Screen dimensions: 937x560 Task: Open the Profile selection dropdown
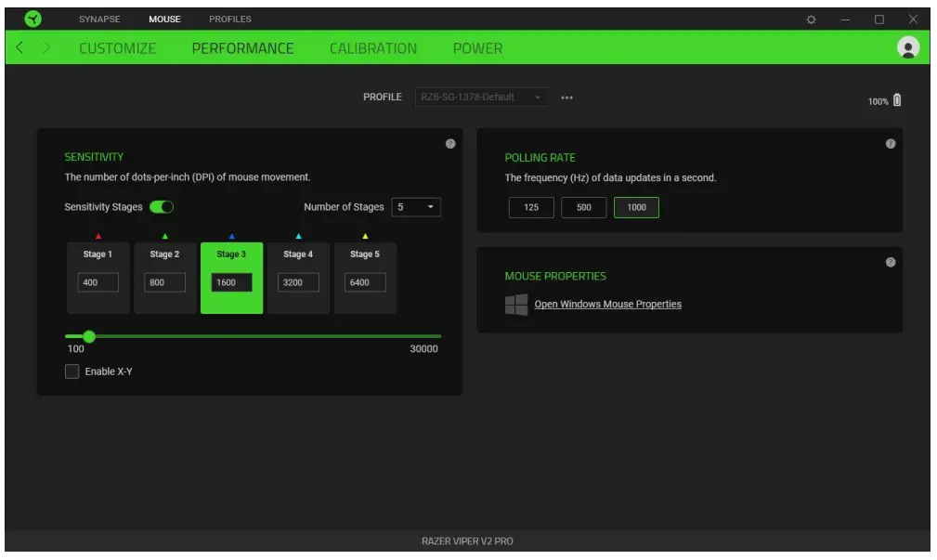(x=481, y=98)
